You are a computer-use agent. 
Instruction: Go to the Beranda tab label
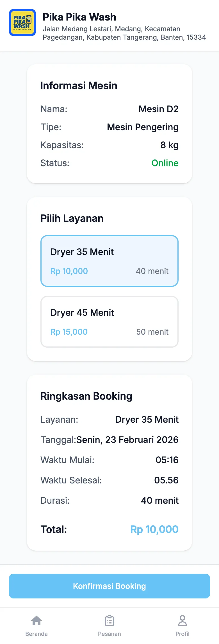pos(36,634)
